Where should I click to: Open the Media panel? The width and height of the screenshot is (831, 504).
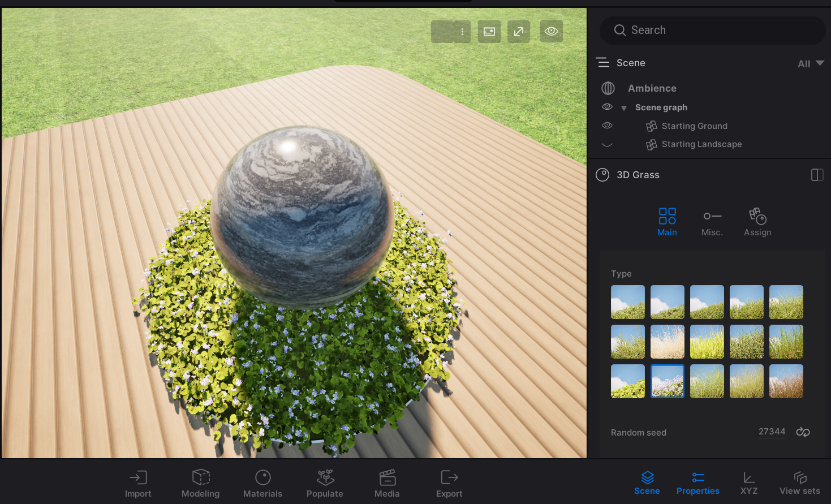pos(387,484)
